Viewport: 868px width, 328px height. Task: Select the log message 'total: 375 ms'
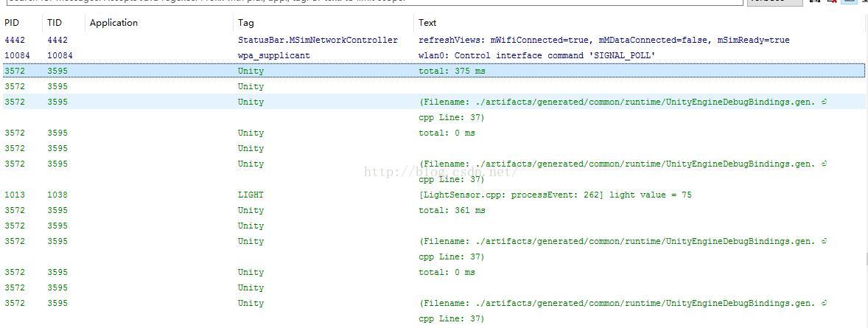452,71
